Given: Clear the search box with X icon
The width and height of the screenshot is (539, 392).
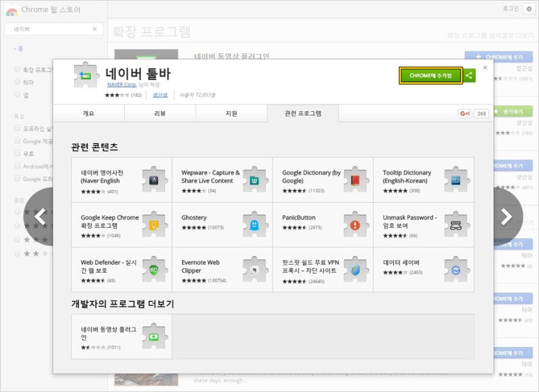Looking at the screenshot, I should tap(94, 29).
